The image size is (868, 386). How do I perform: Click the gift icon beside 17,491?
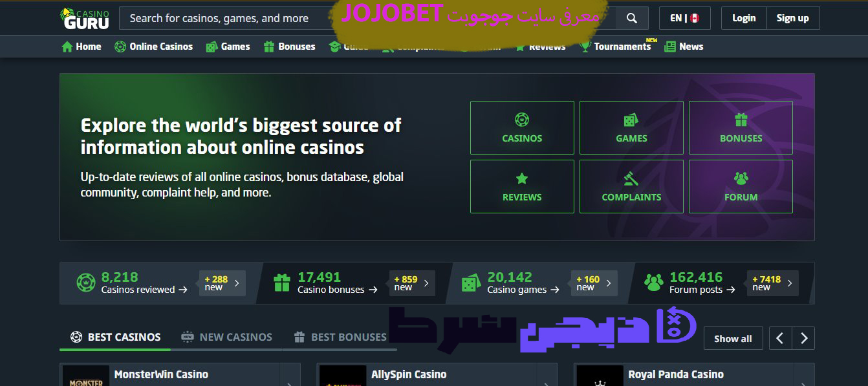click(282, 283)
